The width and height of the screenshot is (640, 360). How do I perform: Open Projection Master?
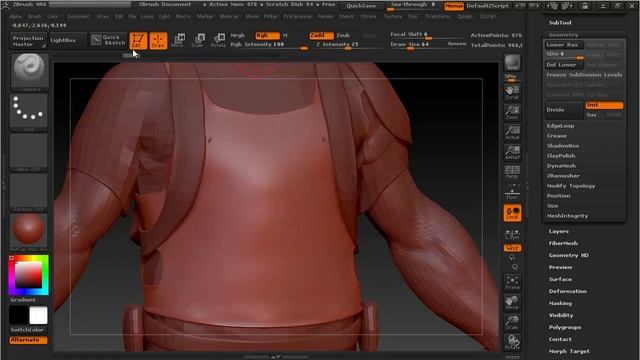point(28,41)
